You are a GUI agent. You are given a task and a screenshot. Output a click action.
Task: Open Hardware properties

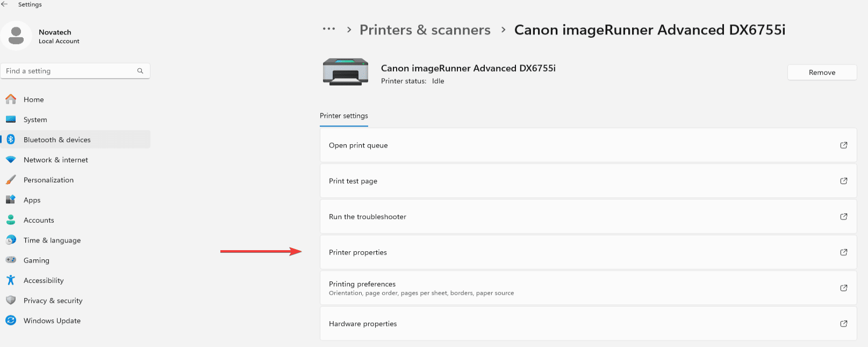coord(588,324)
